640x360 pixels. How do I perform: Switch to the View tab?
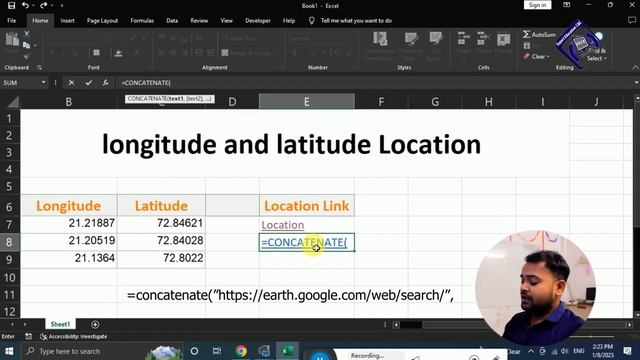[x=227, y=20]
